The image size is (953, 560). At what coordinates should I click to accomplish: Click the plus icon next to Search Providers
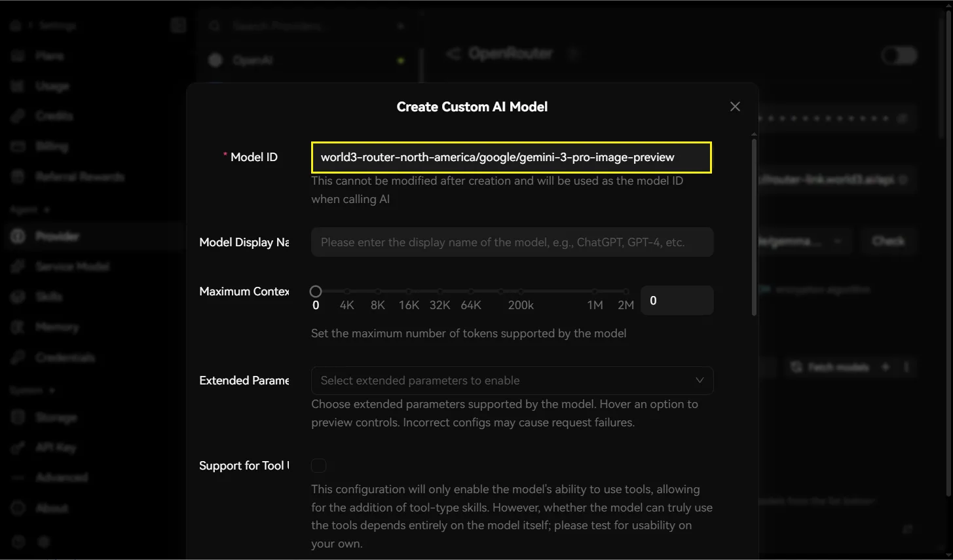(401, 26)
